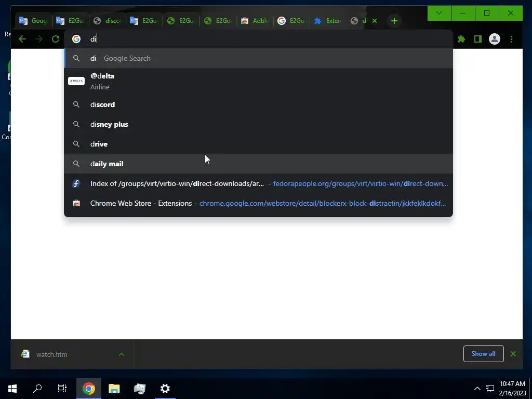
Task: Click the Web Store icon on Extensions suggestion
Action: tap(76, 203)
